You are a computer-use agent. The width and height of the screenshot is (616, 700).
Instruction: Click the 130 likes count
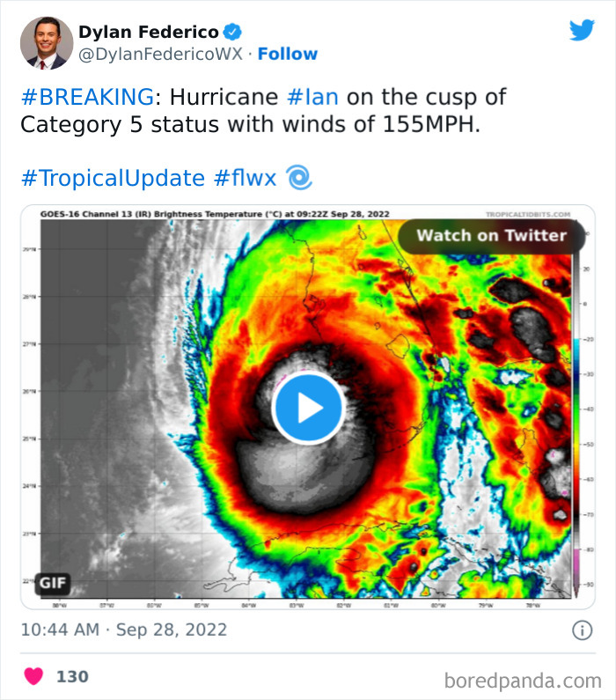[x=72, y=676]
